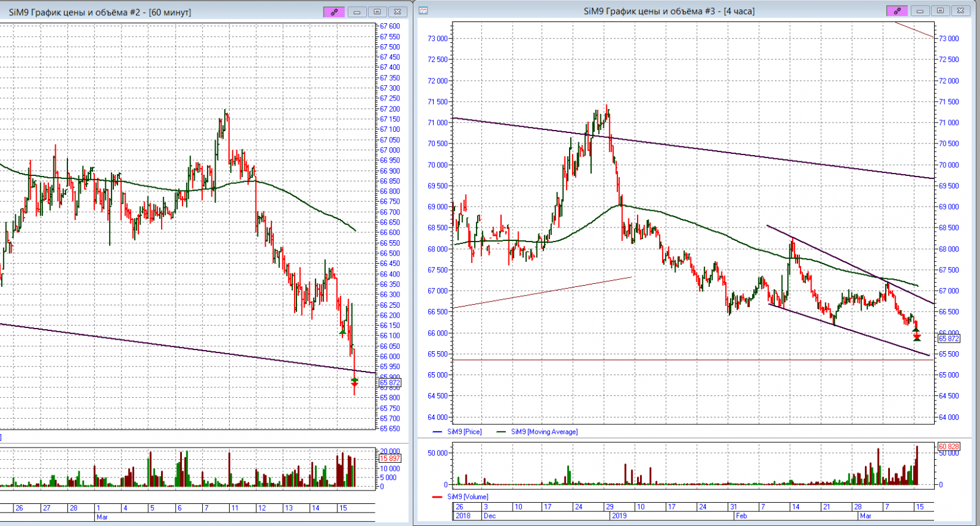Select the 2019 year label on time axis
Screen dimensions: 980x526
click(619, 516)
